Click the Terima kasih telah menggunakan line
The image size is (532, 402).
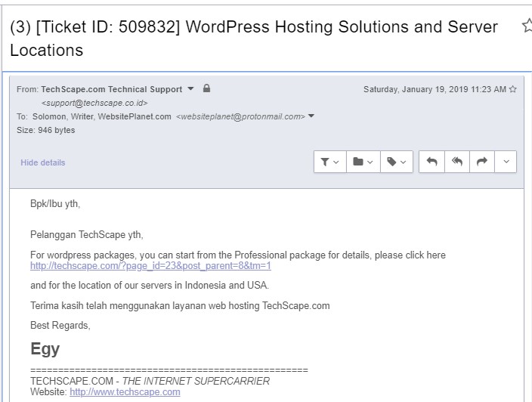click(x=180, y=305)
